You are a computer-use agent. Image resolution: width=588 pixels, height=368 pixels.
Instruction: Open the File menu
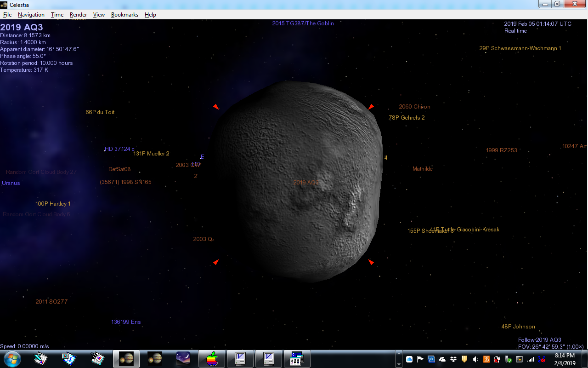pyautogui.click(x=7, y=15)
